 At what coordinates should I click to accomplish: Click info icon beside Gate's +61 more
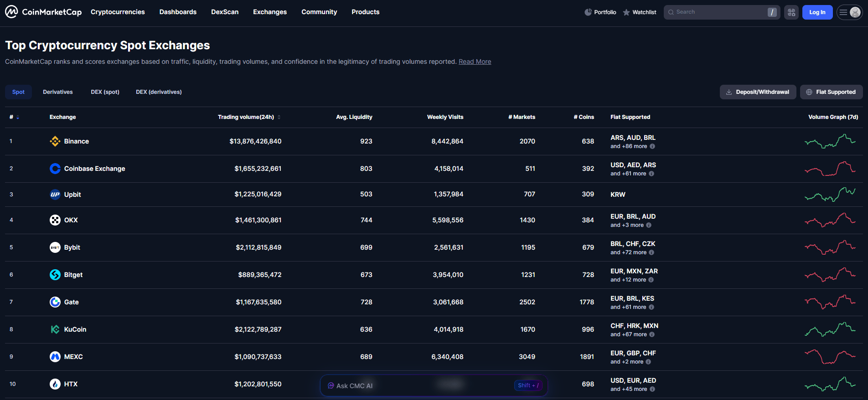(x=651, y=307)
